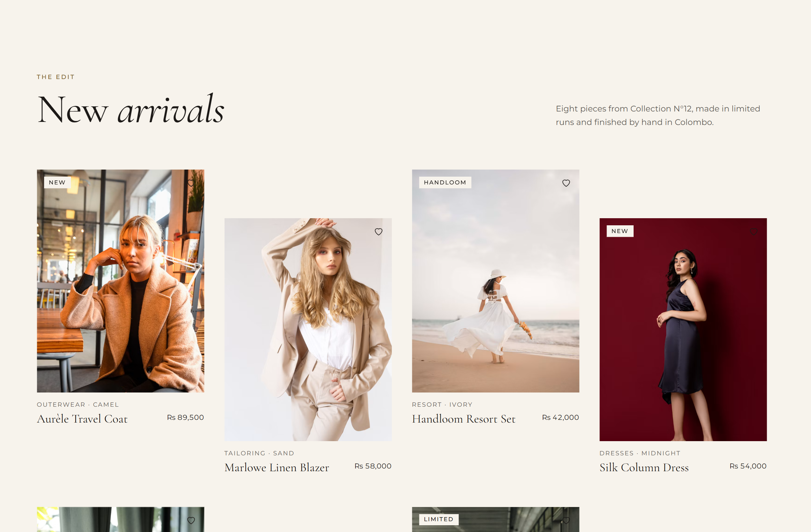Click the HANDLOOM badge on Resort Set
The height and width of the screenshot is (532, 811).
pos(445,182)
